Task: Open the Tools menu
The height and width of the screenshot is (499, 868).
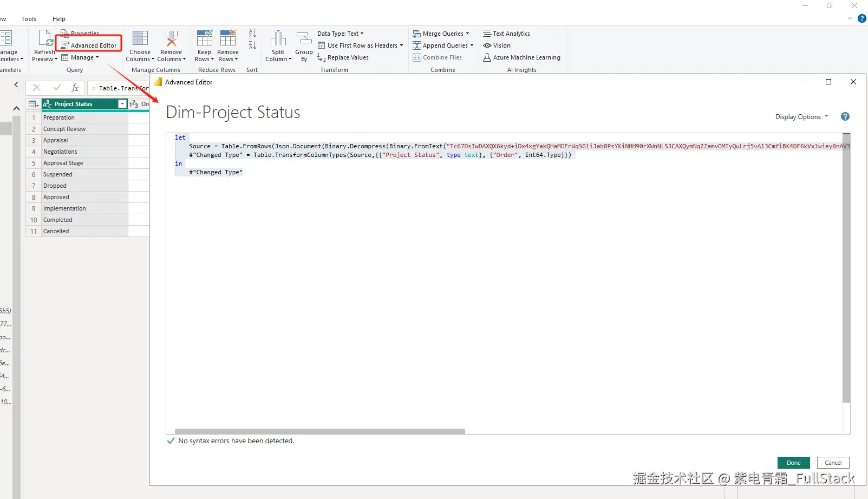Action: (29, 19)
